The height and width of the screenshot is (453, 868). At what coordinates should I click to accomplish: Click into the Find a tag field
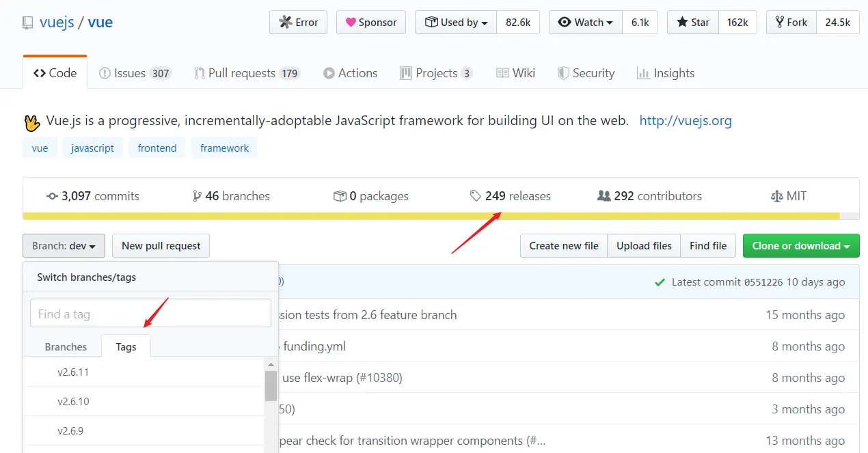[150, 314]
